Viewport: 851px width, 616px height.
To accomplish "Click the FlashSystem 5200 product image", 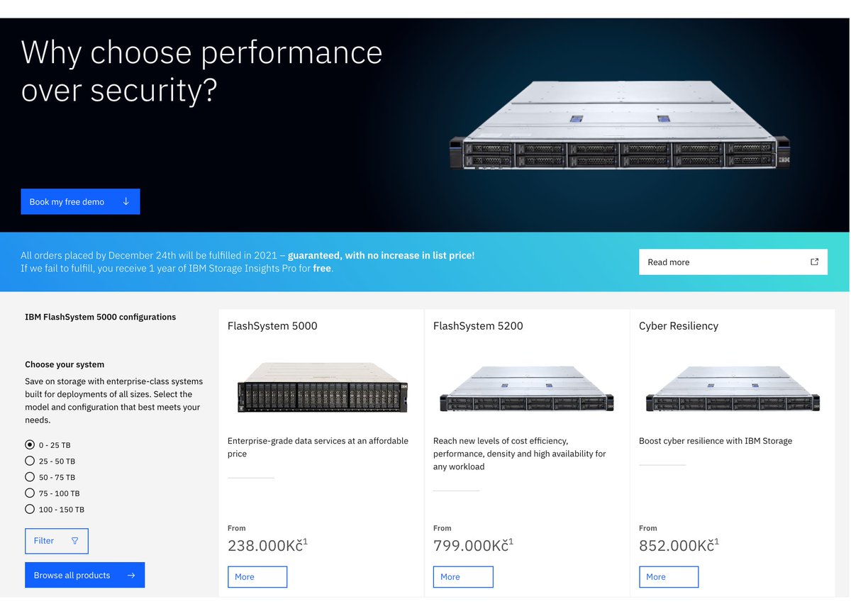I will 527,389.
